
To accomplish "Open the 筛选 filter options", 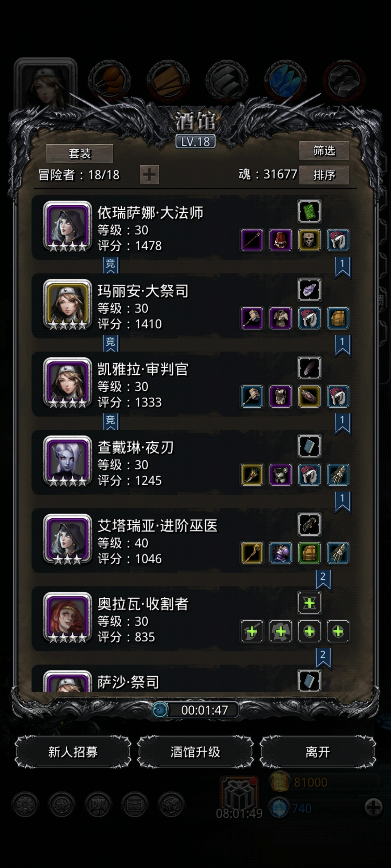I will (x=324, y=150).
